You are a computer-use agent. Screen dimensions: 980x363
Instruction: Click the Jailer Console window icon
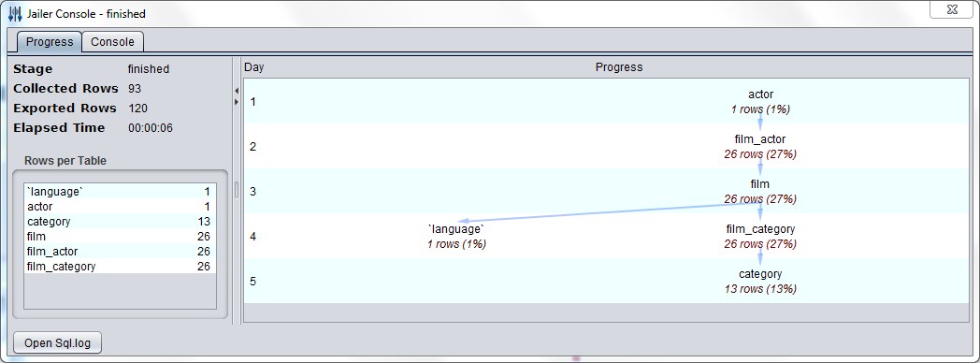14,13
